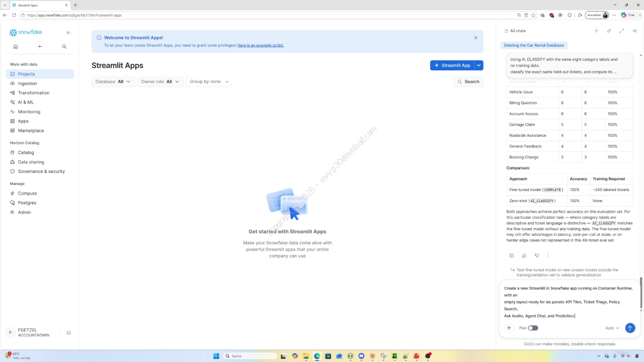This screenshot has width=644, height=362.
Task: Open the sidebar search icon
Action: click(64, 47)
